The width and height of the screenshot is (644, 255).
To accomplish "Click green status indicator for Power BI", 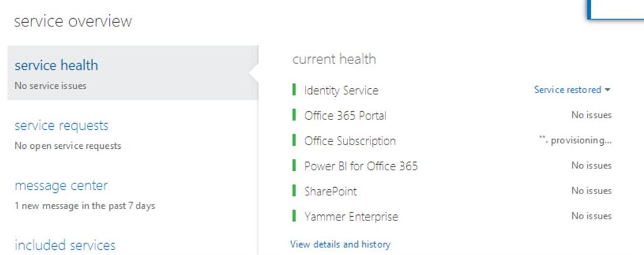I will coord(294,166).
